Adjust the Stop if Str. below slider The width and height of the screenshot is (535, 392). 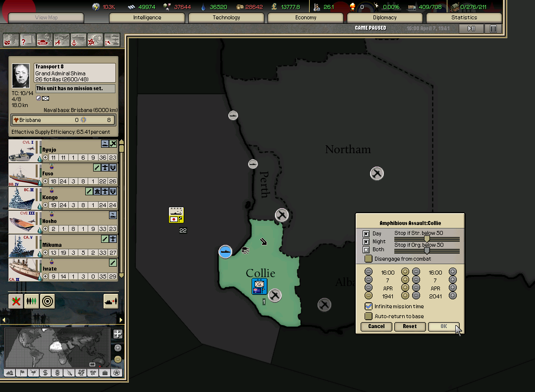pos(427,239)
